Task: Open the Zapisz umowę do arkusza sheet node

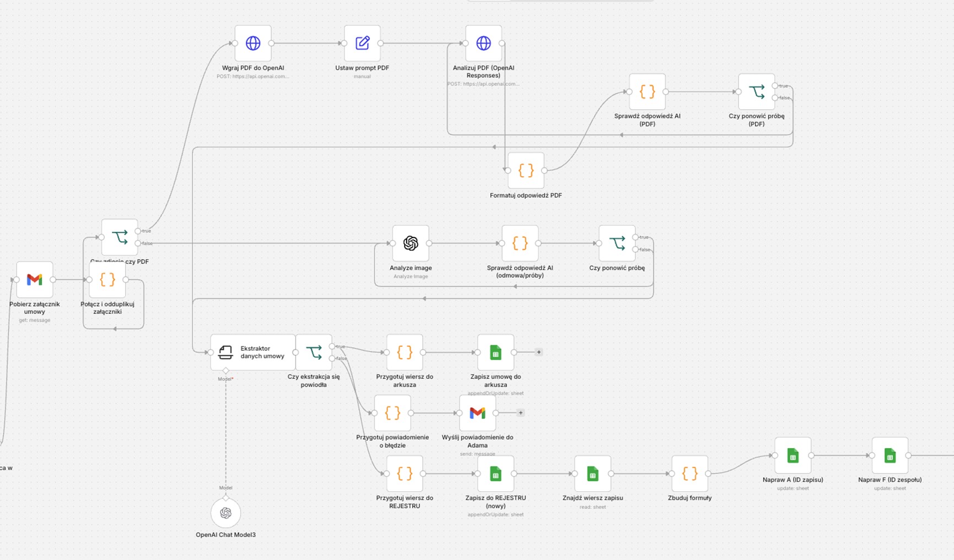Action: tap(495, 352)
